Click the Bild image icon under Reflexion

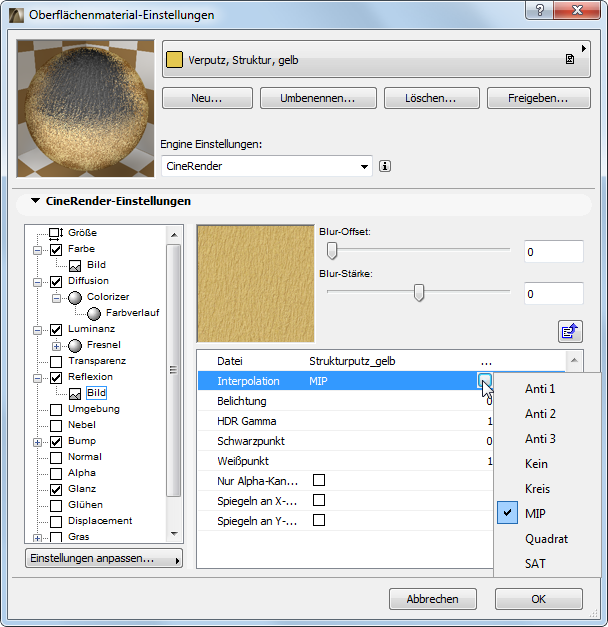click(x=75, y=393)
